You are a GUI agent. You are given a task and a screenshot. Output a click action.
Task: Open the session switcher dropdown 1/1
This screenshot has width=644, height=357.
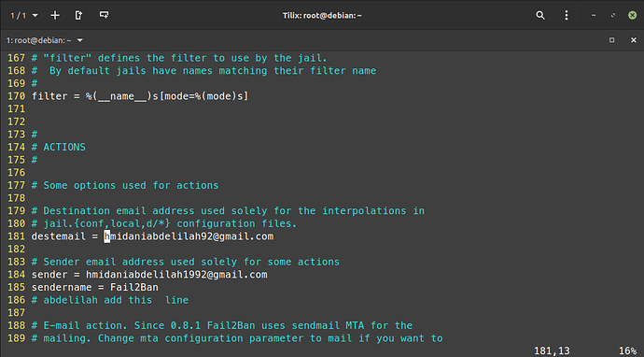(24, 16)
